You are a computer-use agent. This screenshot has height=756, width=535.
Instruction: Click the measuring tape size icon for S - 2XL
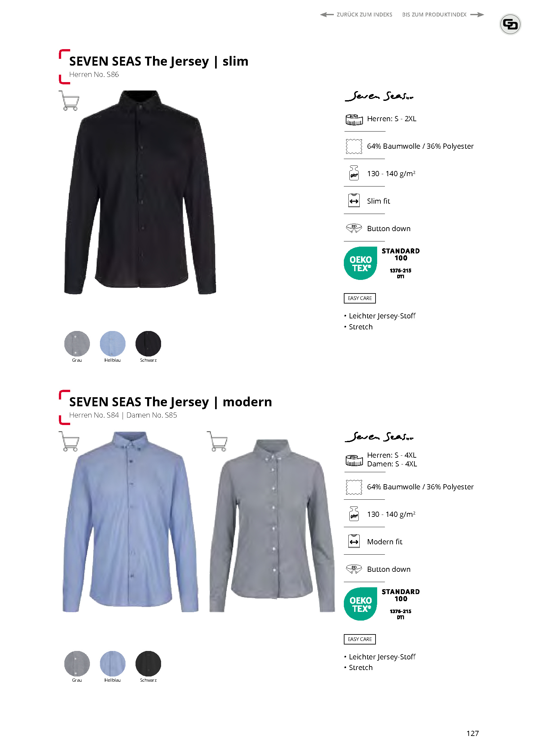(354, 120)
